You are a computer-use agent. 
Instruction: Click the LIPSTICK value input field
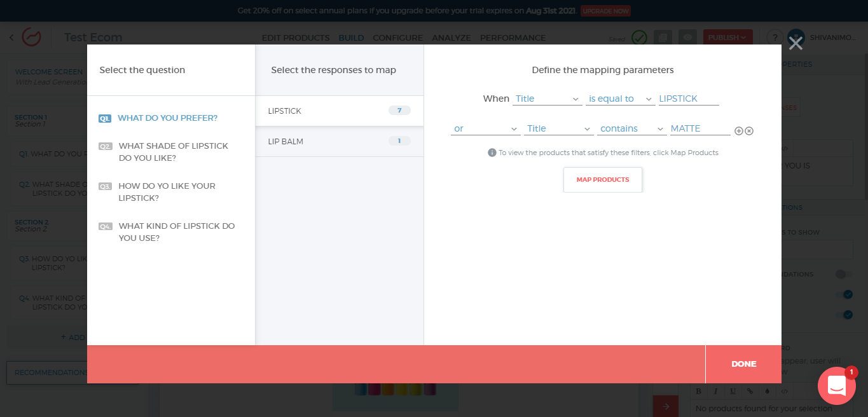pyautogui.click(x=689, y=99)
